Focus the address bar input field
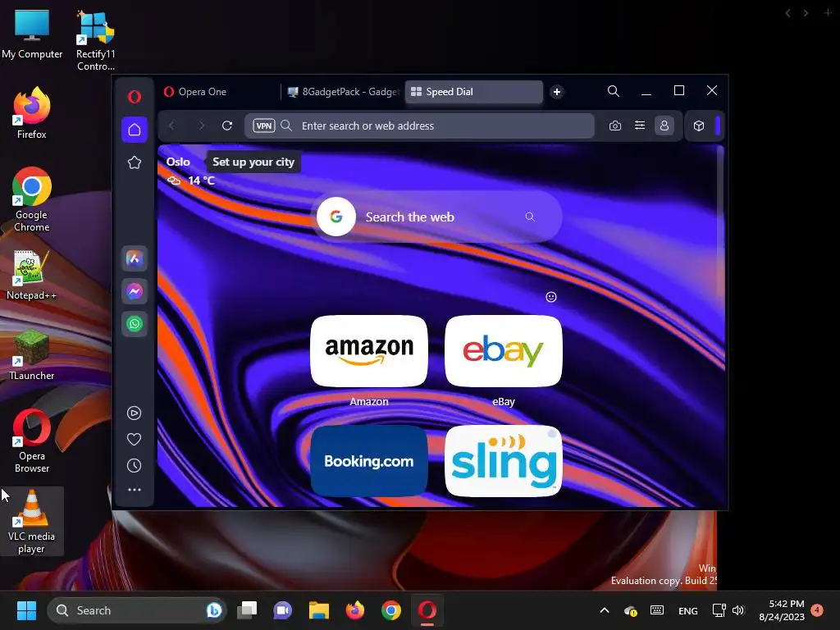 coord(419,126)
